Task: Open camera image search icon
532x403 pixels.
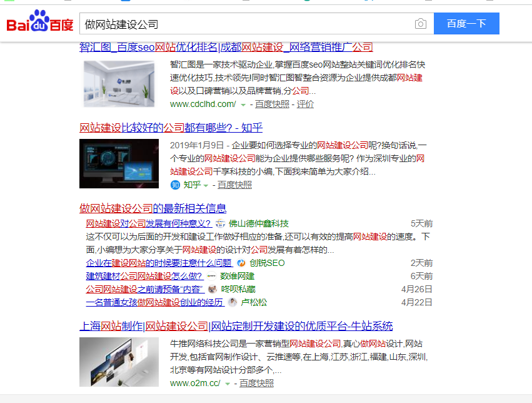Action: [420, 24]
